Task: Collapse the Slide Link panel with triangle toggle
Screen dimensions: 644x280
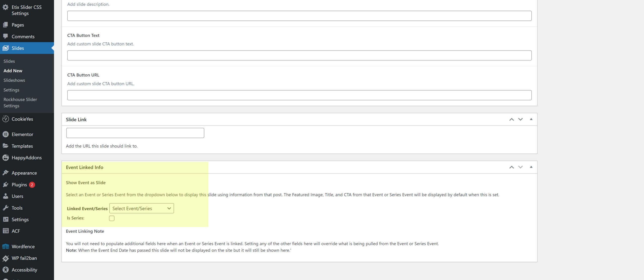Action: 531,119
